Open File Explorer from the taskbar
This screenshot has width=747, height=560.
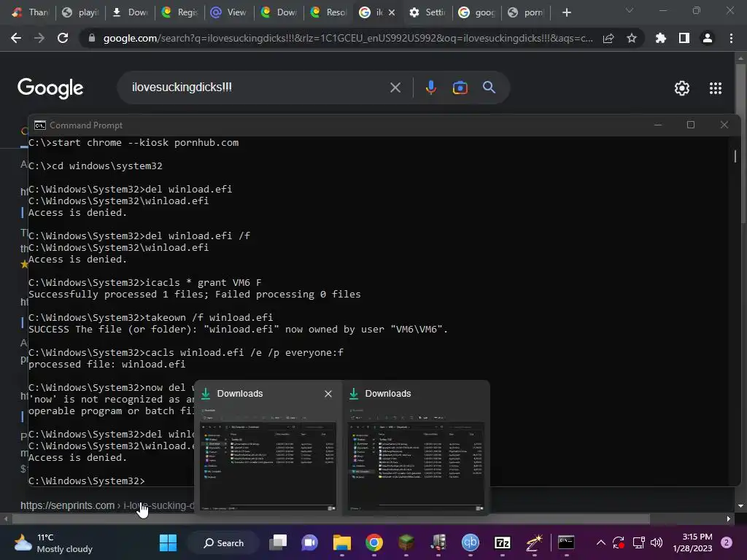(x=342, y=542)
